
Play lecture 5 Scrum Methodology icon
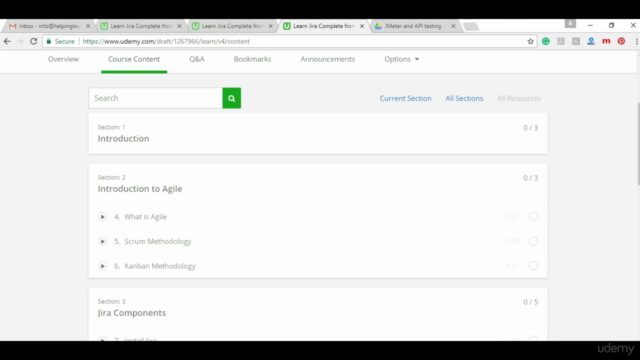102,241
